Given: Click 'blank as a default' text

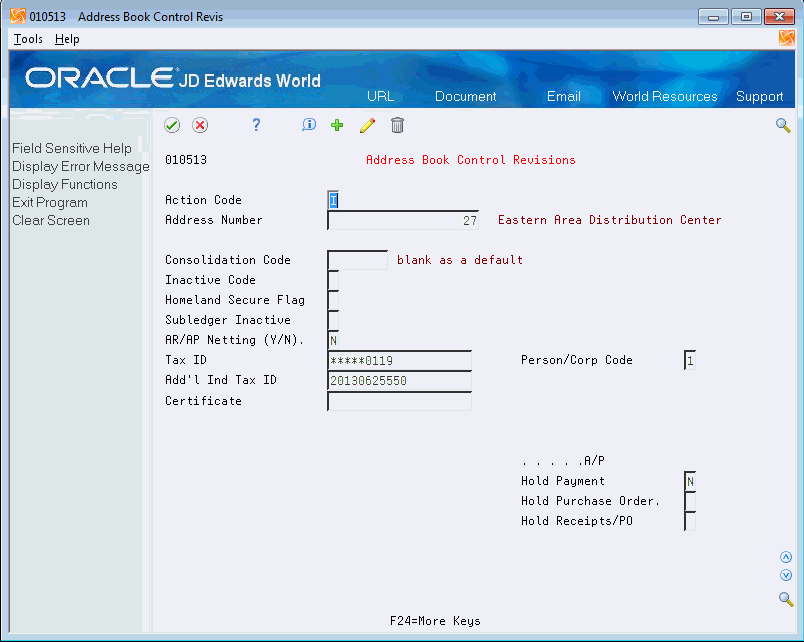Looking at the screenshot, I should pos(459,260).
